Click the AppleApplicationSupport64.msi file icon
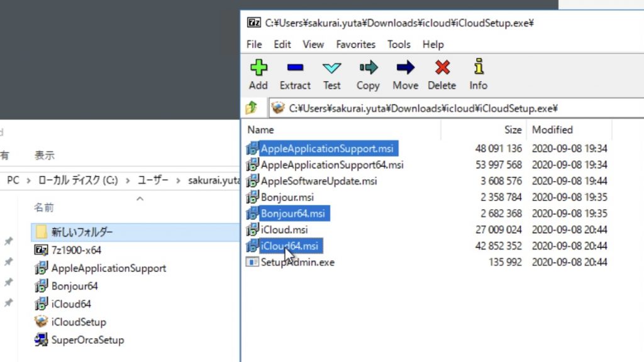644x362 pixels. 252,165
